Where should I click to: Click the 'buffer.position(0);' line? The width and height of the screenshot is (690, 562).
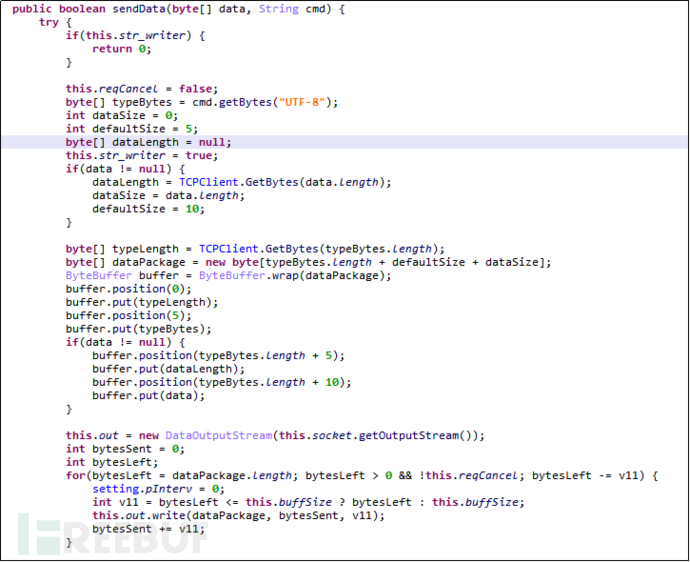[x=128, y=289]
